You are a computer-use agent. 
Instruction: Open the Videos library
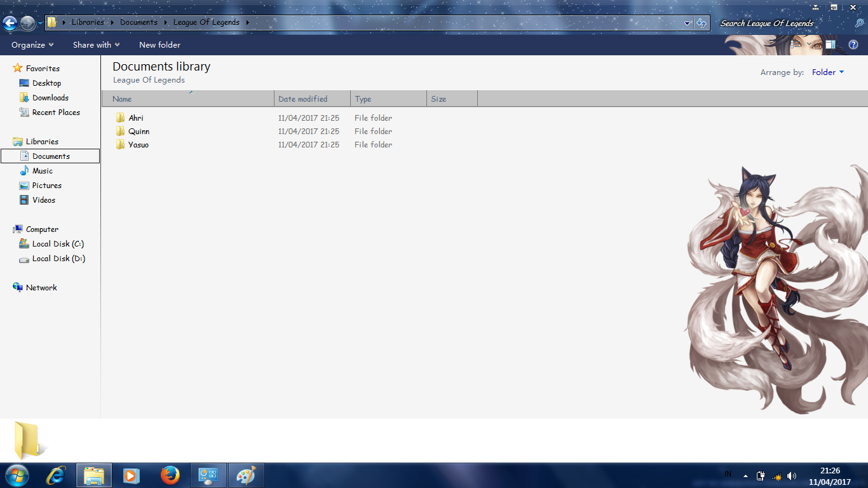[44, 200]
